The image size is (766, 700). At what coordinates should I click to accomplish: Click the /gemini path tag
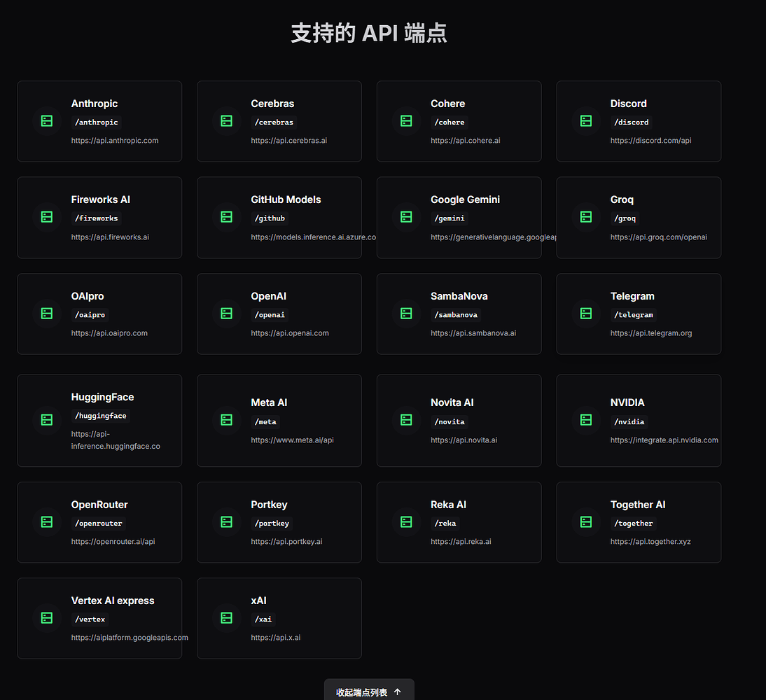point(450,218)
